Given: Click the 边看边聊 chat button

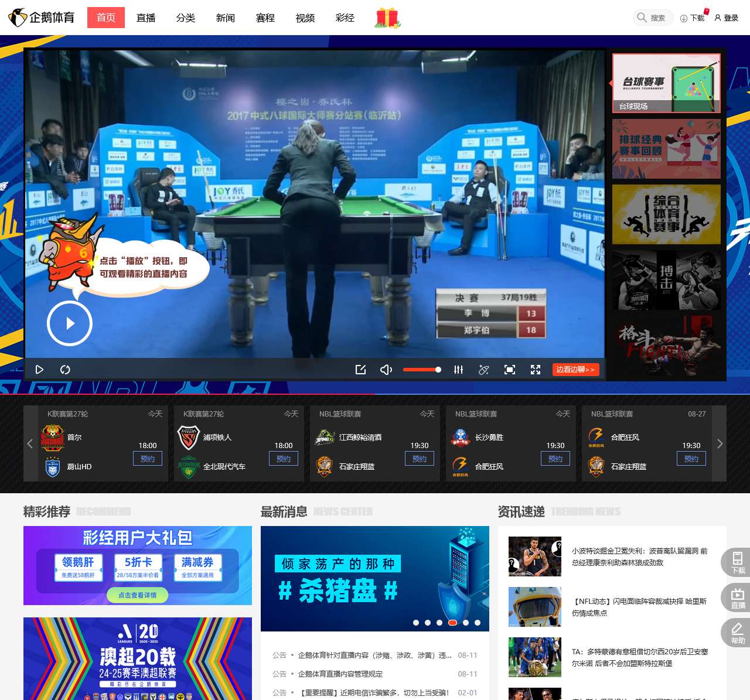Looking at the screenshot, I should [575, 370].
